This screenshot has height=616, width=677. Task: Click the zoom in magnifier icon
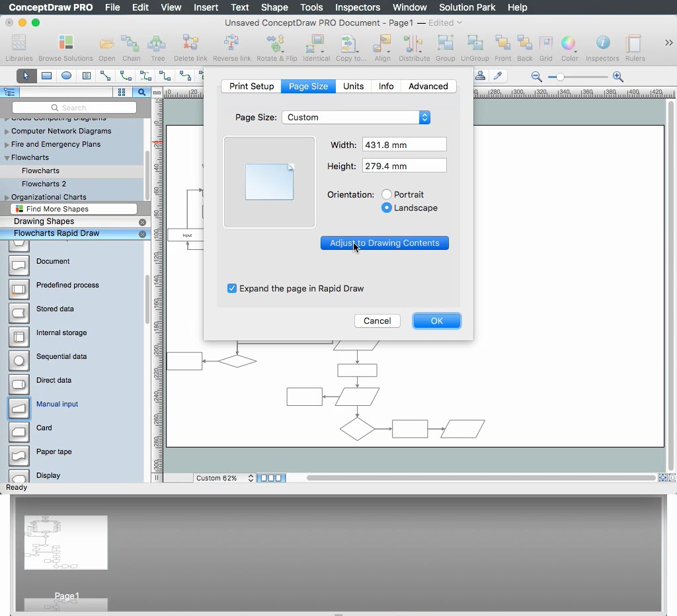(x=617, y=77)
